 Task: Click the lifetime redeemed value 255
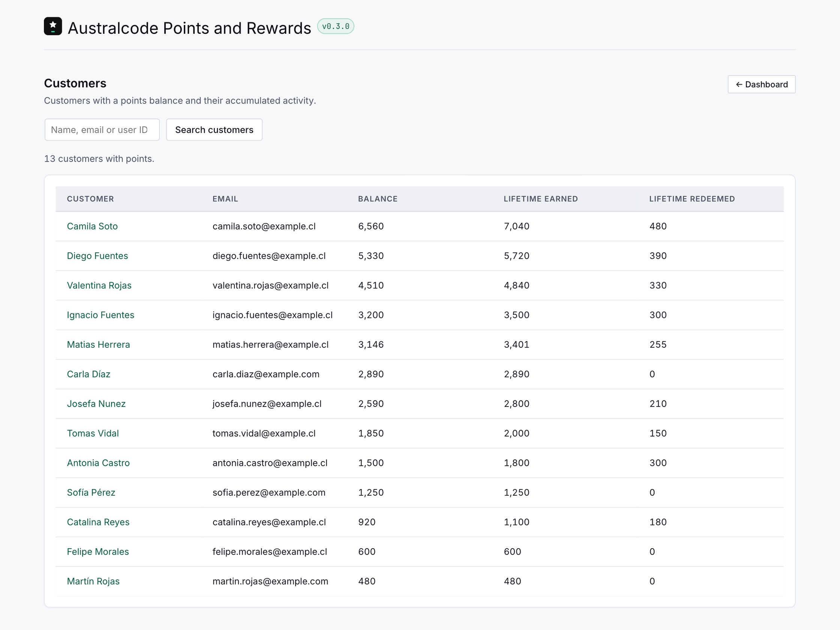(x=658, y=345)
